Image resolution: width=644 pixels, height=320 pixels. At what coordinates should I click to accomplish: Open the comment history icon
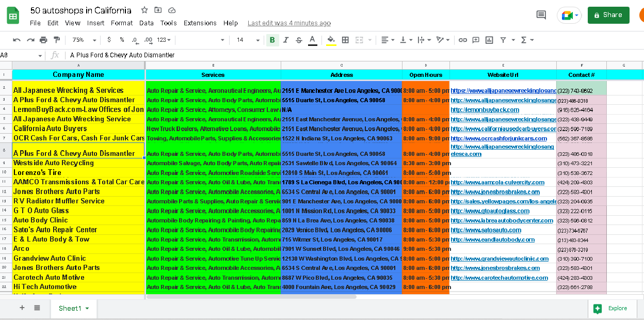coord(541,15)
